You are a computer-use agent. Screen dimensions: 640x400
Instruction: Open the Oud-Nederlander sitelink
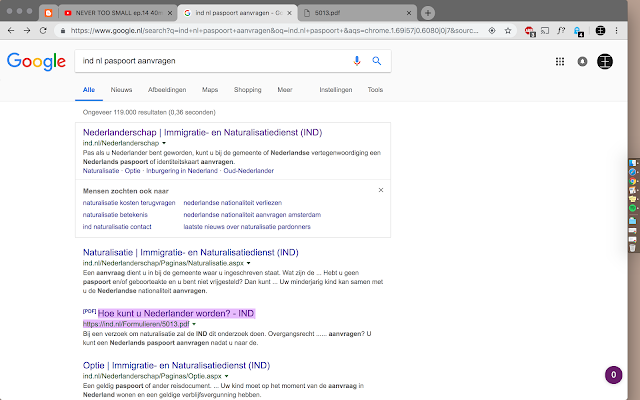249,171
